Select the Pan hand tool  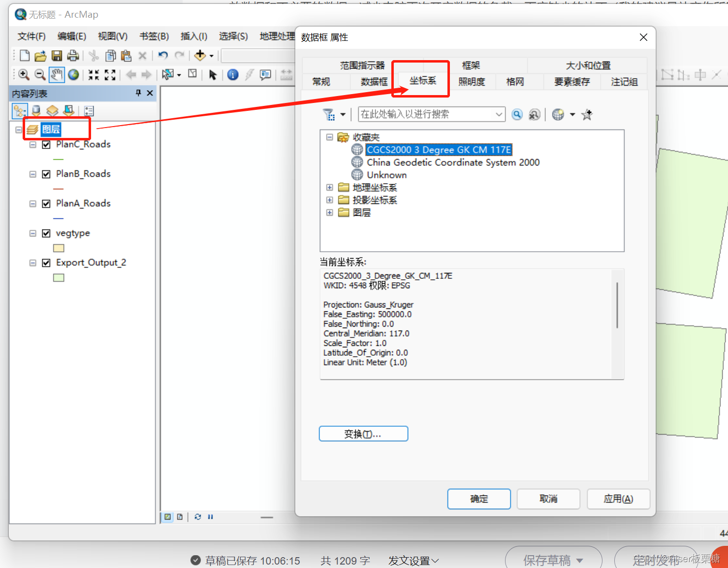click(57, 74)
